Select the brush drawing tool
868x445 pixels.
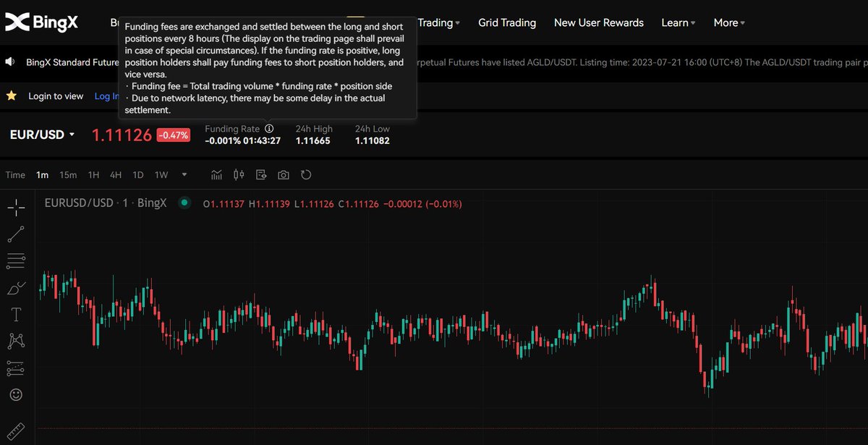[x=16, y=287]
